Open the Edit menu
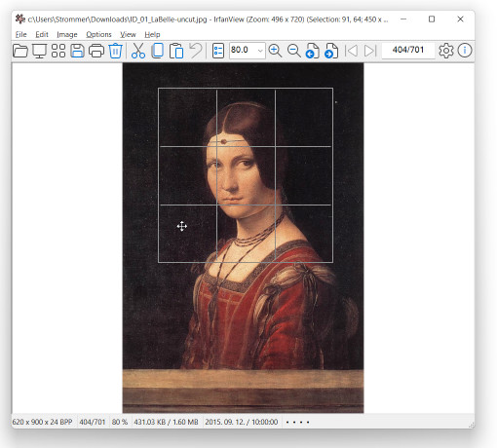 click(42, 34)
